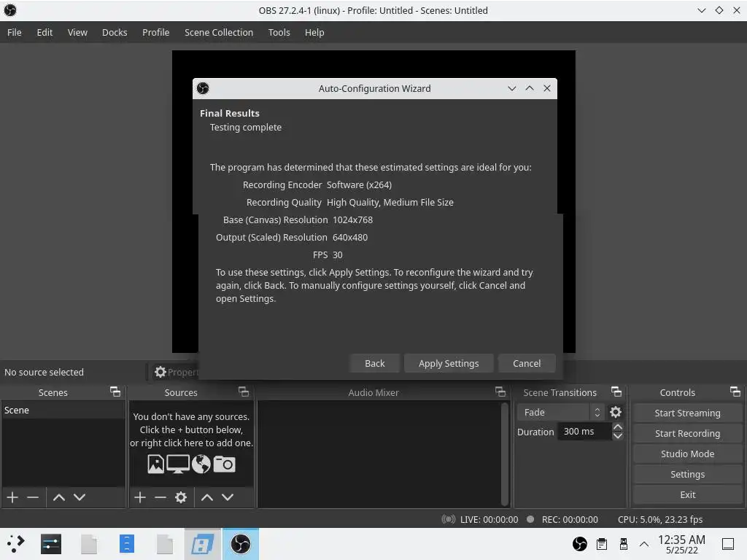
Task: Open the Tools menu
Action: click(279, 32)
